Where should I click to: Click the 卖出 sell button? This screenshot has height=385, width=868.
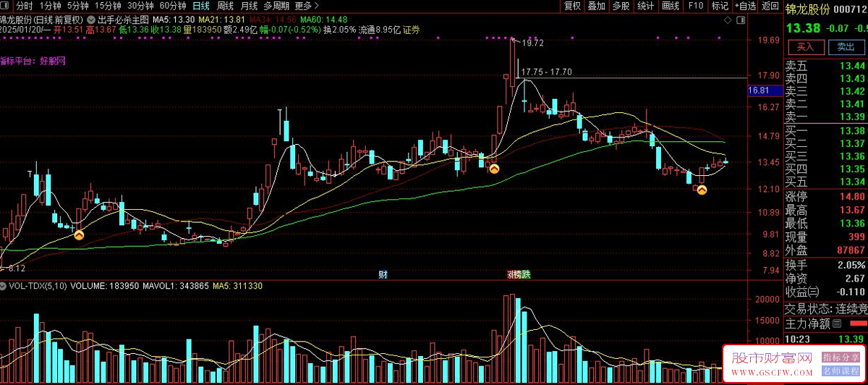click(845, 47)
